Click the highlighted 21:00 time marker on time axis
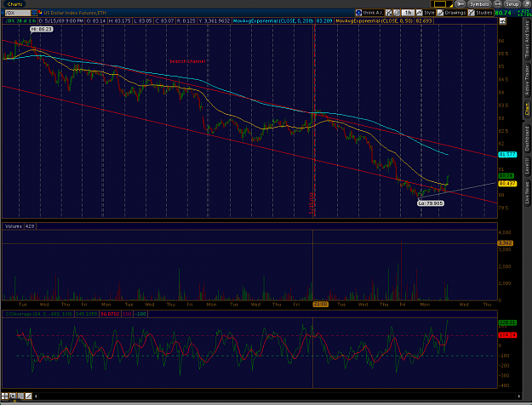532x405 pixels. 320,305
